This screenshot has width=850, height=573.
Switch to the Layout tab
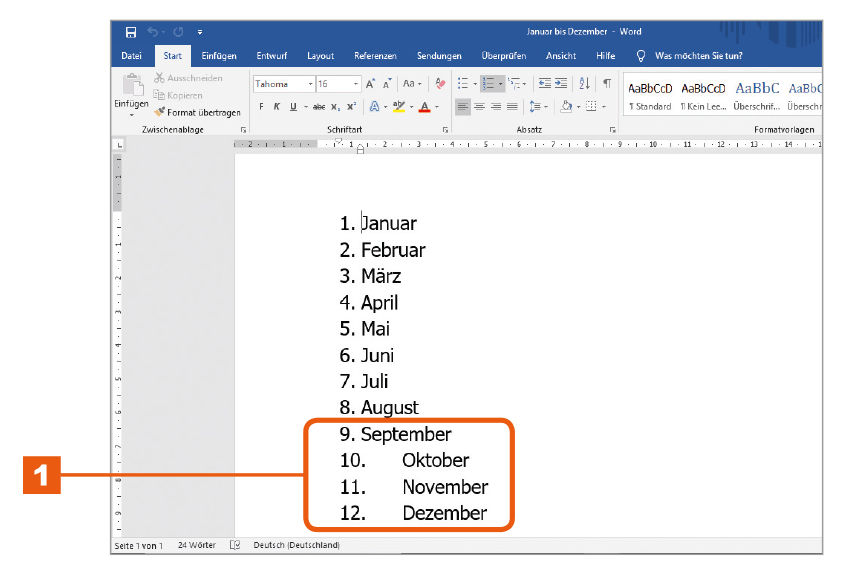320,56
